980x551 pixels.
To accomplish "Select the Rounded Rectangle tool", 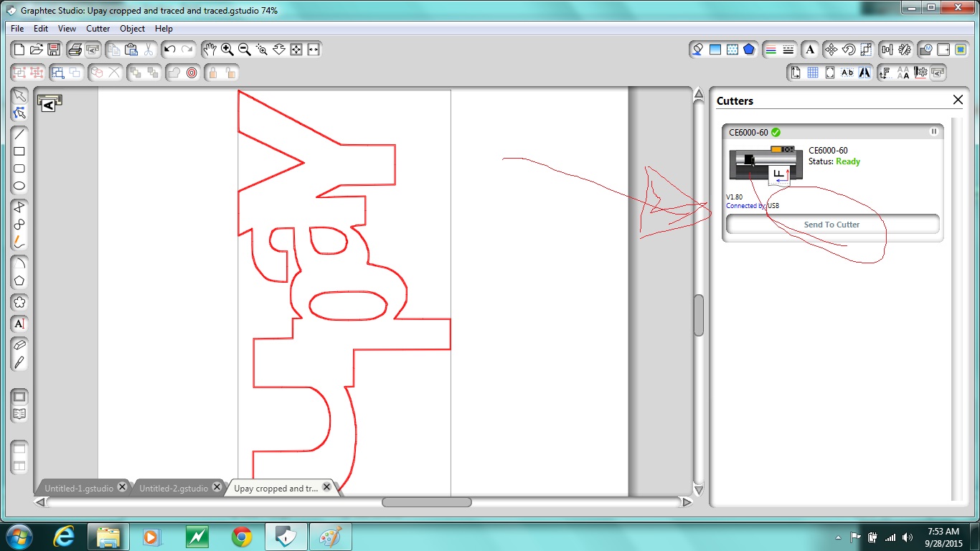I will (19, 169).
